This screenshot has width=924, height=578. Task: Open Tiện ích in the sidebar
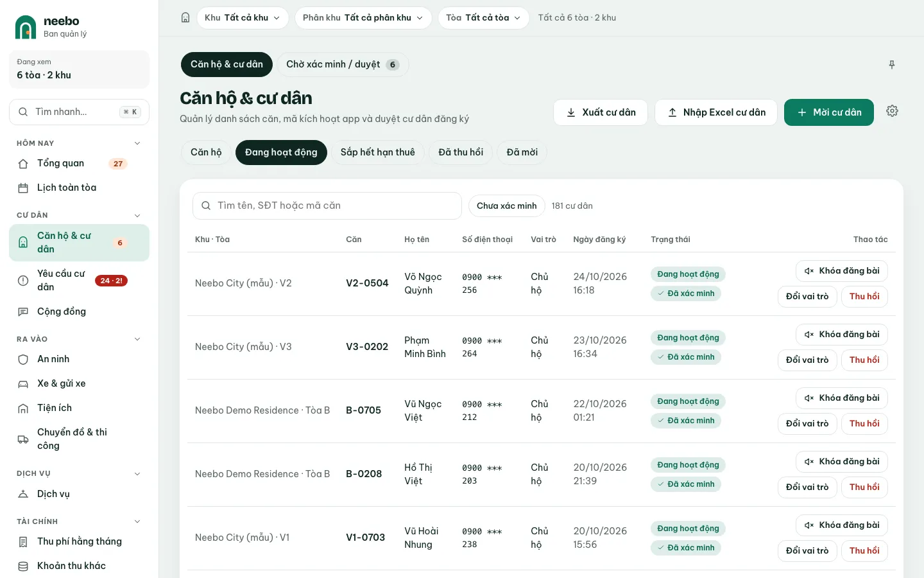pos(79,408)
